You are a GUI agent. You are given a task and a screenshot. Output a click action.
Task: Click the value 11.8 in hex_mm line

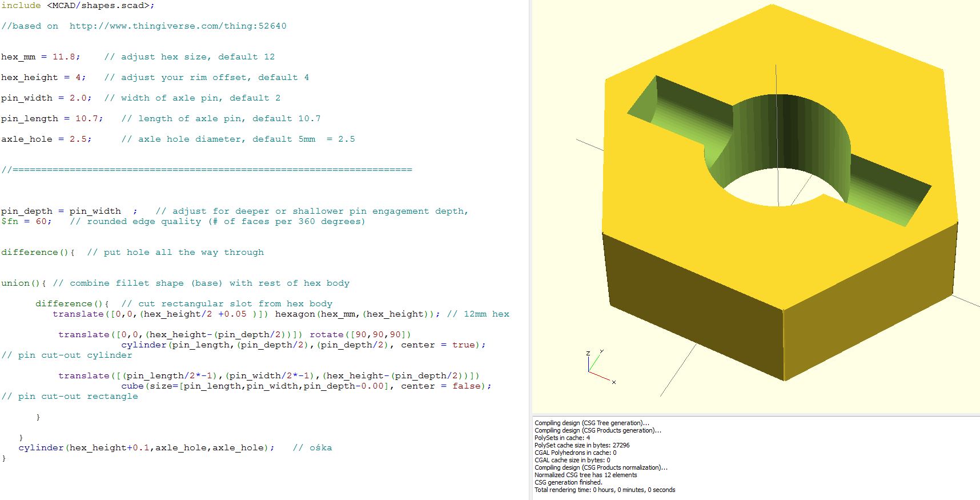(x=64, y=57)
